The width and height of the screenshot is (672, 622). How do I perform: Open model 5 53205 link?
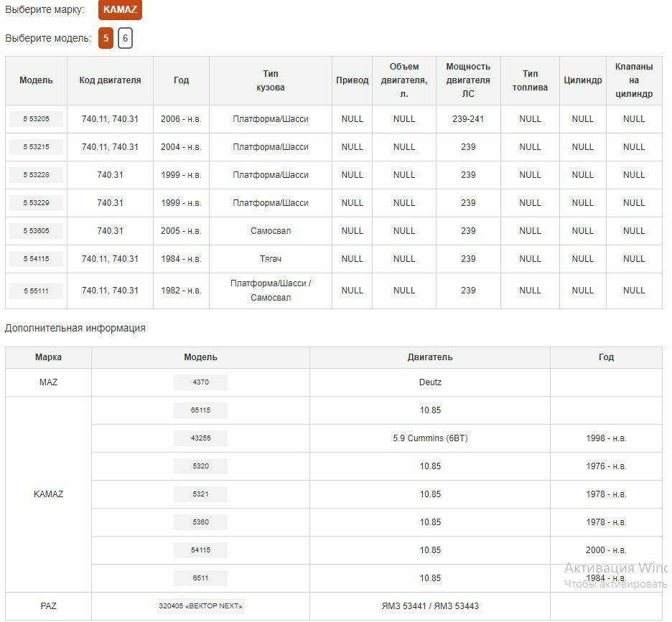coord(36,119)
